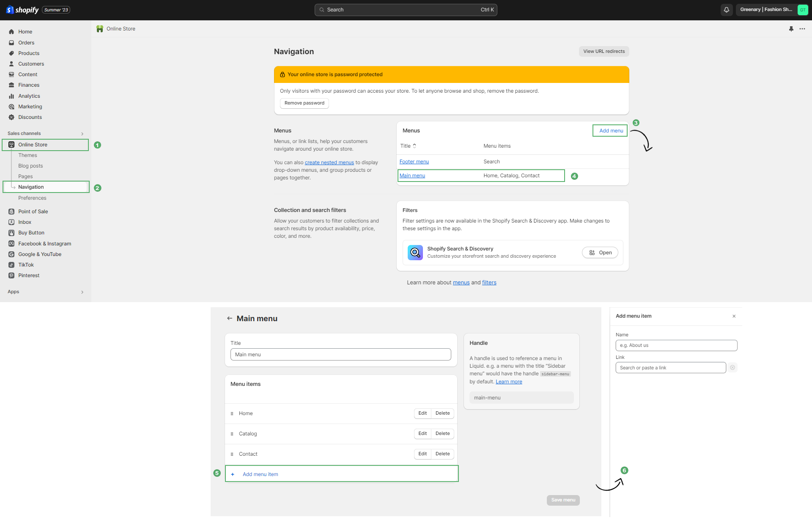
Task: Focus the Name field in Add menu item
Action: click(676, 345)
